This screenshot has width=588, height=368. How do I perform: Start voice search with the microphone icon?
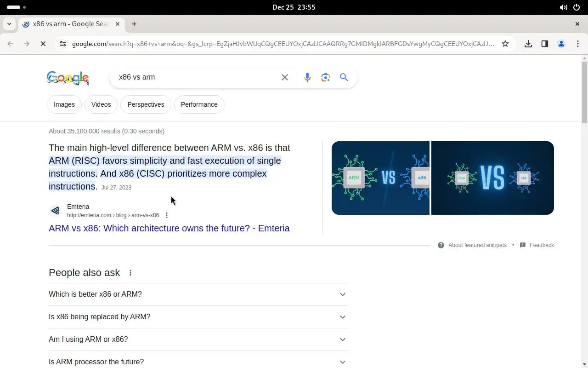(x=307, y=77)
